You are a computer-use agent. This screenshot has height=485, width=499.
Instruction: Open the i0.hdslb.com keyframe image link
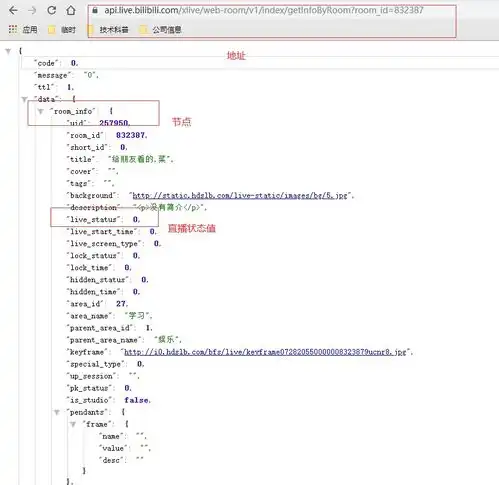pyautogui.click(x=265, y=352)
